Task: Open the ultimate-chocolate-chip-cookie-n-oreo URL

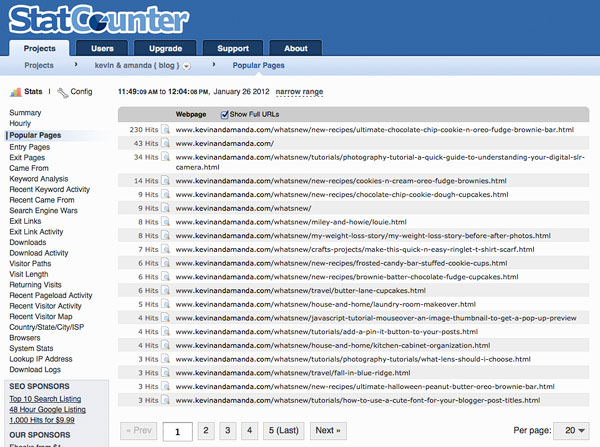Action: click(x=375, y=130)
